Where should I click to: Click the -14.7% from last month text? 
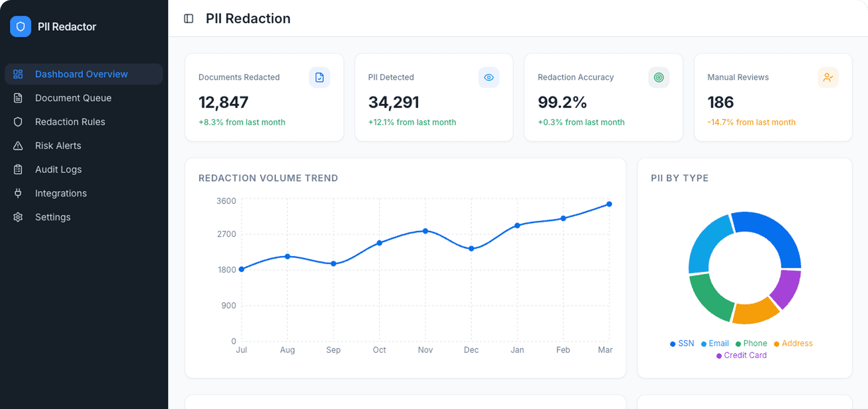[x=751, y=122]
